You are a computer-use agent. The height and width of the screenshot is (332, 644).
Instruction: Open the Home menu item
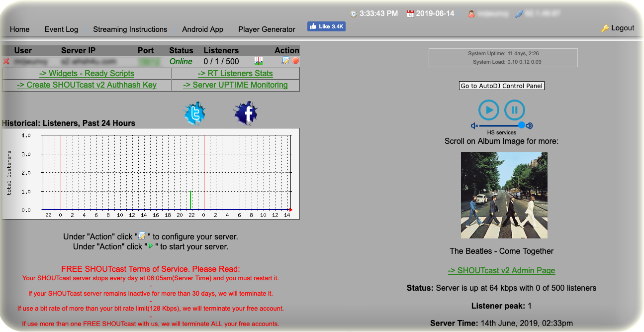(19, 29)
